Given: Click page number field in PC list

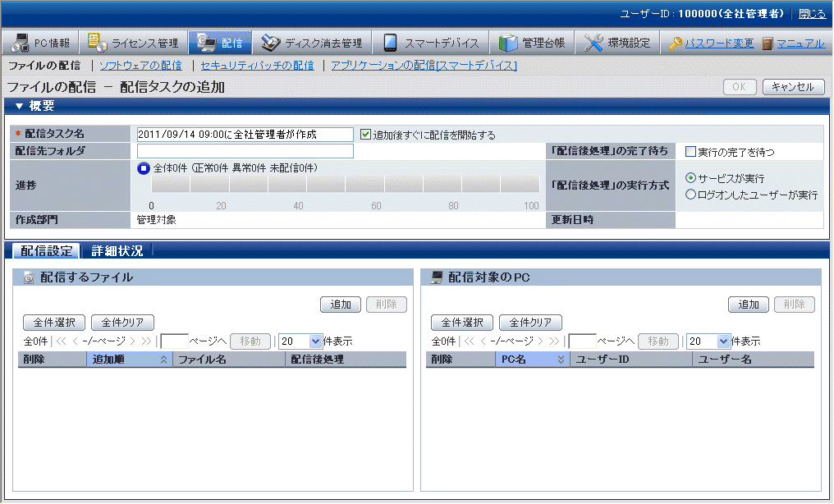Looking at the screenshot, I should (x=582, y=341).
